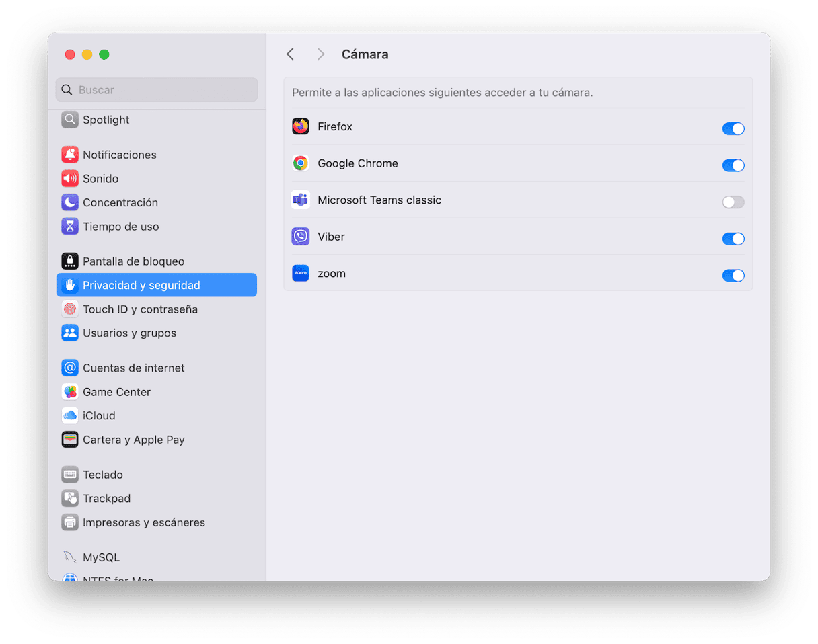
Task: Enable camera for Microsoft Teams classic
Action: [733, 202]
